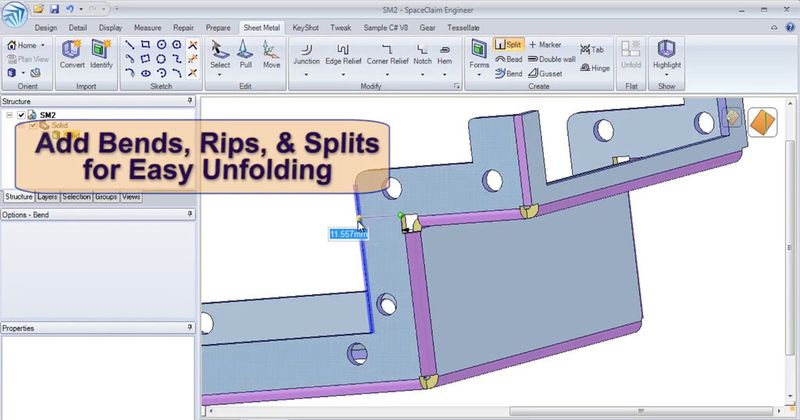Select the Circle sketch tool
Image resolution: width=800 pixels, height=420 pixels.
coord(161,45)
